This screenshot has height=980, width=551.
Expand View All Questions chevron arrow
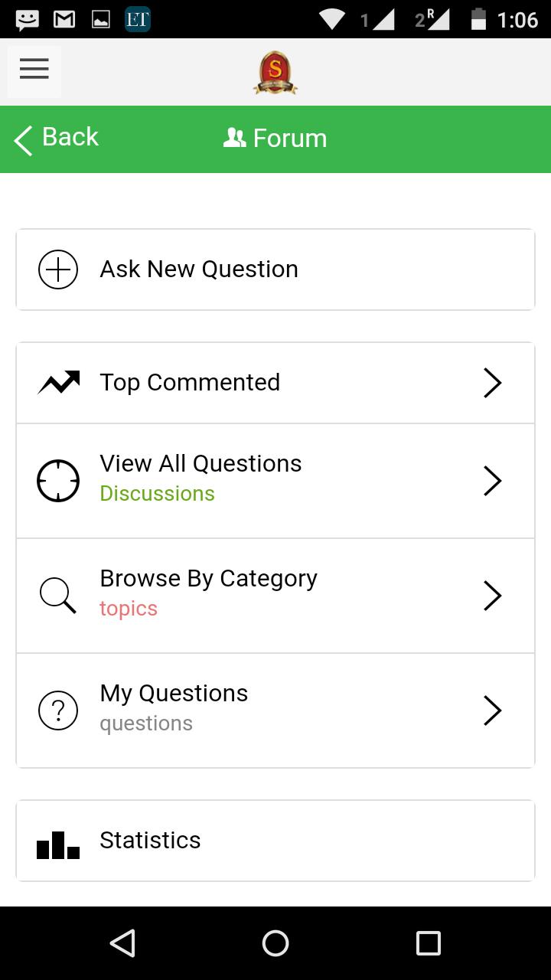492,481
